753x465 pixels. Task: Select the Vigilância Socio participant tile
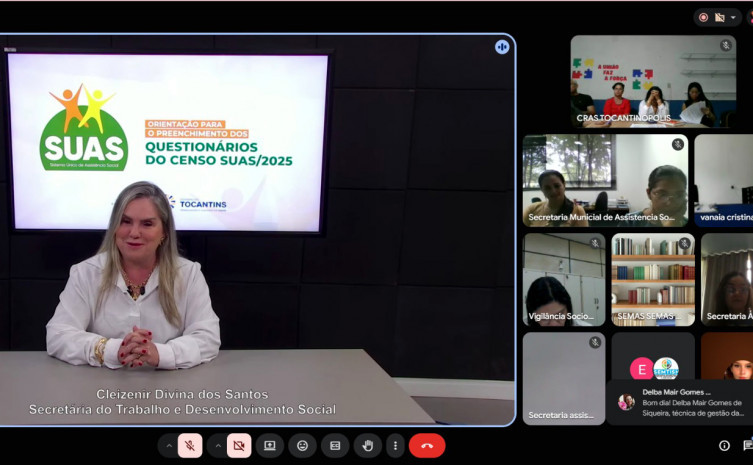pyautogui.click(x=563, y=279)
